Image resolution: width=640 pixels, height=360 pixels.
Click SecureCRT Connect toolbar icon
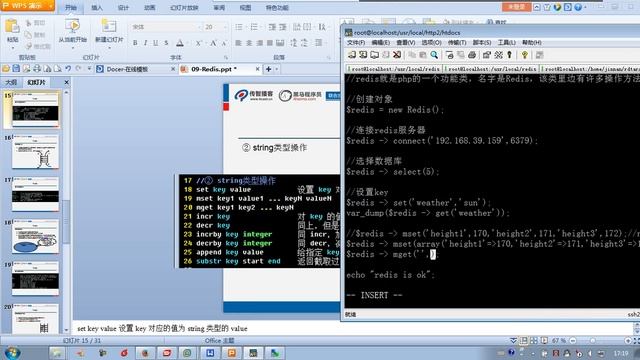351,55
